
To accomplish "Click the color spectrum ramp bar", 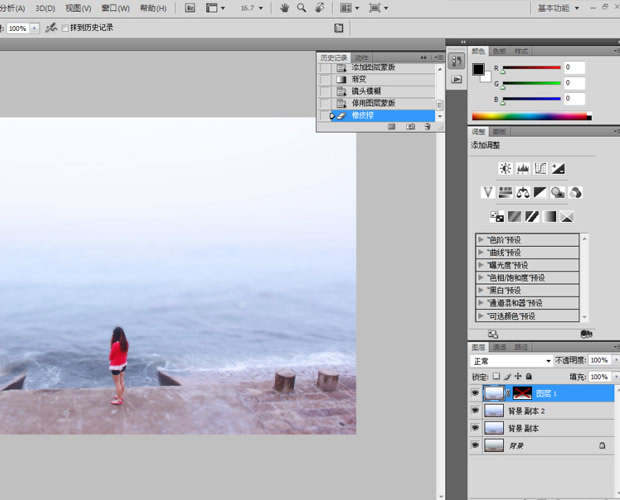I will [x=531, y=116].
